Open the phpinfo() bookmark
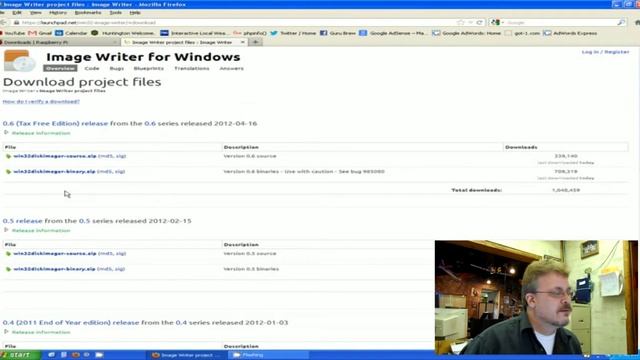This screenshot has height=360, width=640. coord(250,33)
